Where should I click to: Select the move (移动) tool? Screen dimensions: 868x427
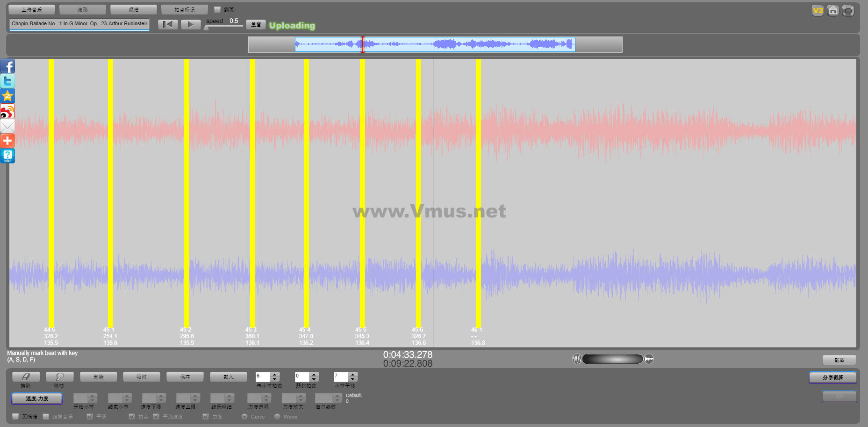pyautogui.click(x=59, y=376)
